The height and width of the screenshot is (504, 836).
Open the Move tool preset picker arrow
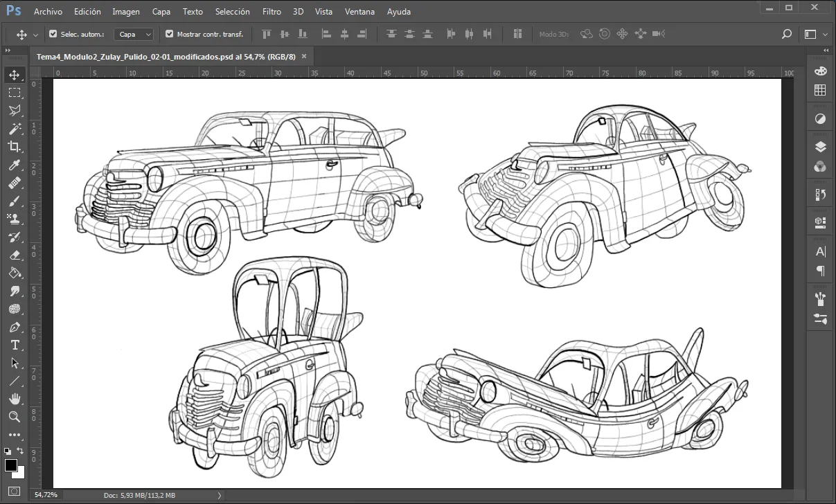click(35, 35)
